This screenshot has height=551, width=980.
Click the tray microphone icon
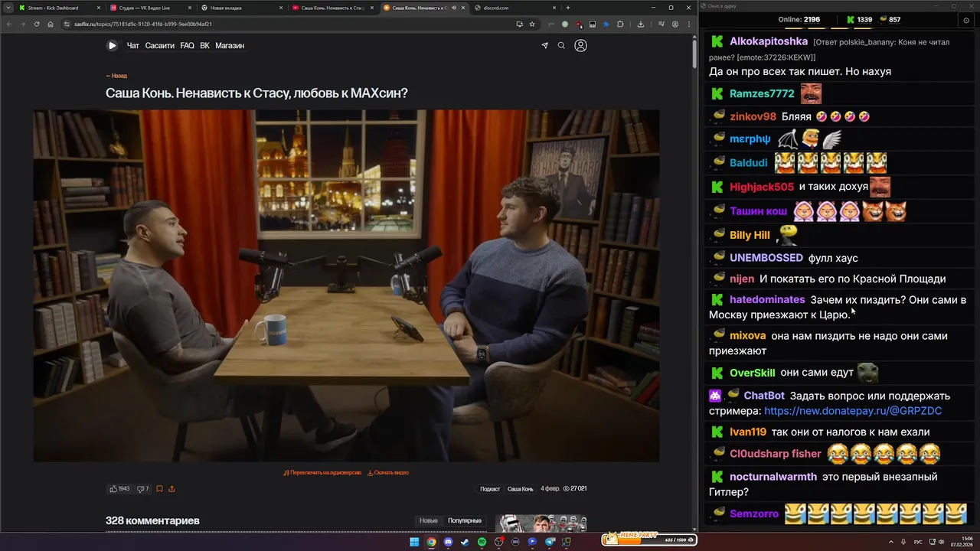pos(903,542)
